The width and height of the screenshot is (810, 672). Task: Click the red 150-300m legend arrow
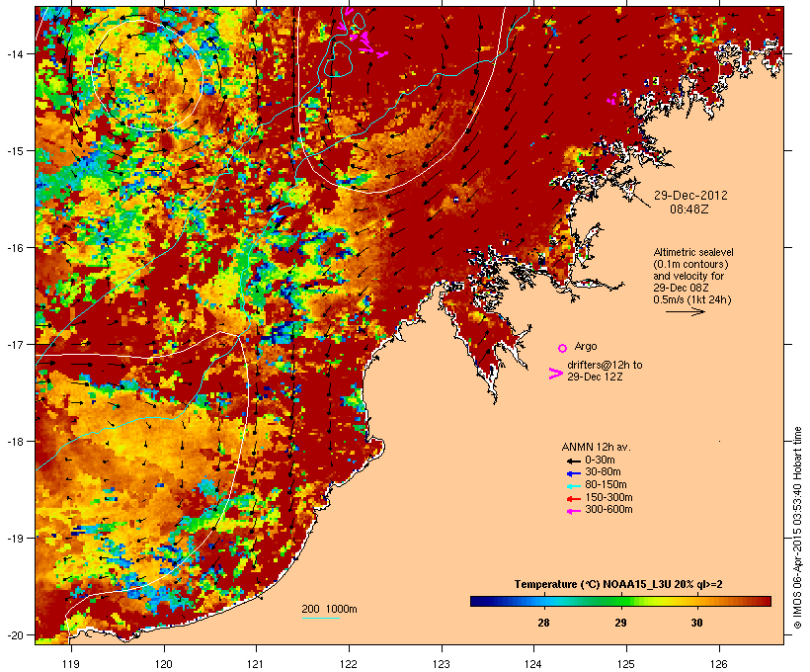click(x=574, y=498)
